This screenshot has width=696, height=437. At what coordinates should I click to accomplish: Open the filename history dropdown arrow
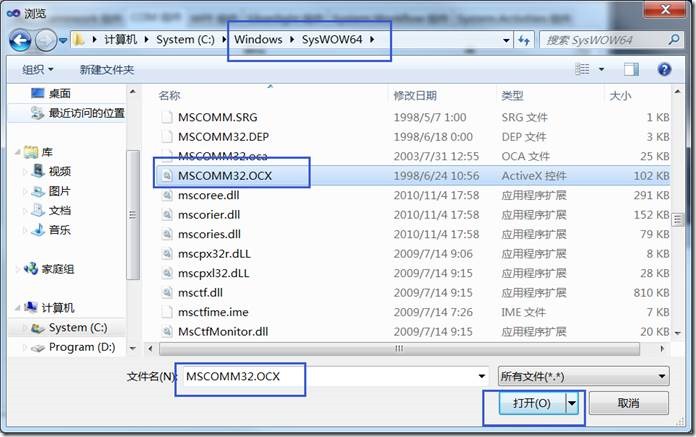coord(482,377)
